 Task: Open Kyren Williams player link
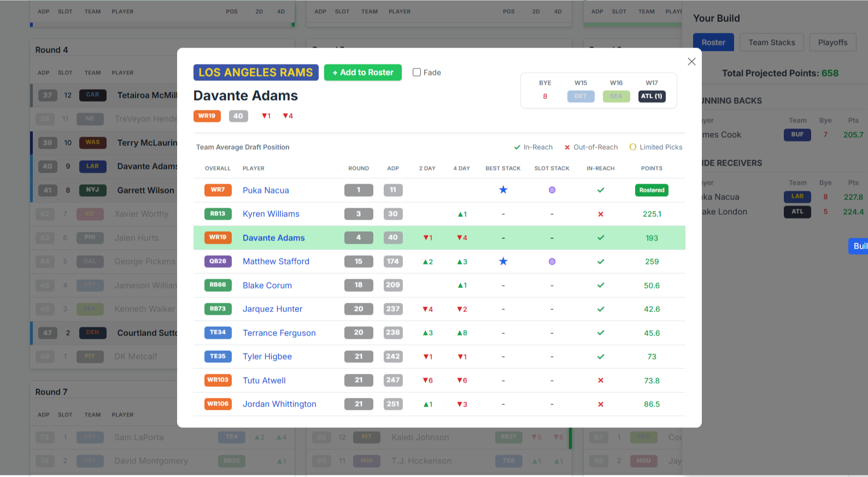click(271, 214)
